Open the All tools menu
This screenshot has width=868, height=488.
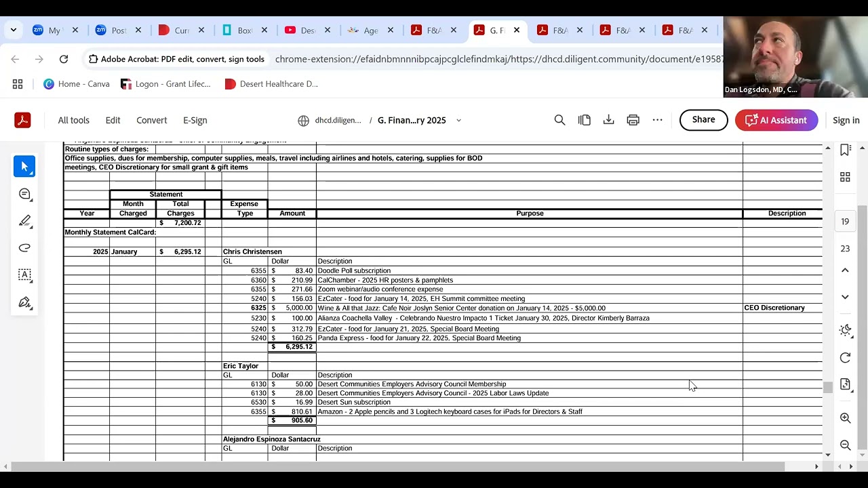[x=73, y=120]
